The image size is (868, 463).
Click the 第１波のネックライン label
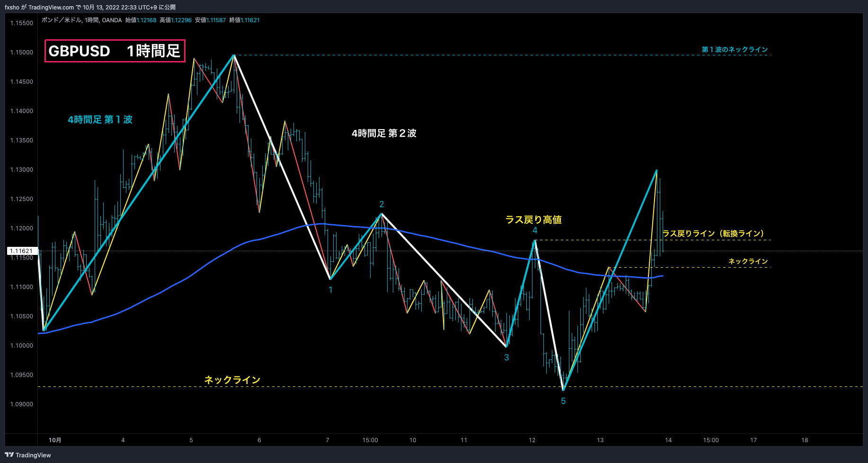pyautogui.click(x=735, y=49)
